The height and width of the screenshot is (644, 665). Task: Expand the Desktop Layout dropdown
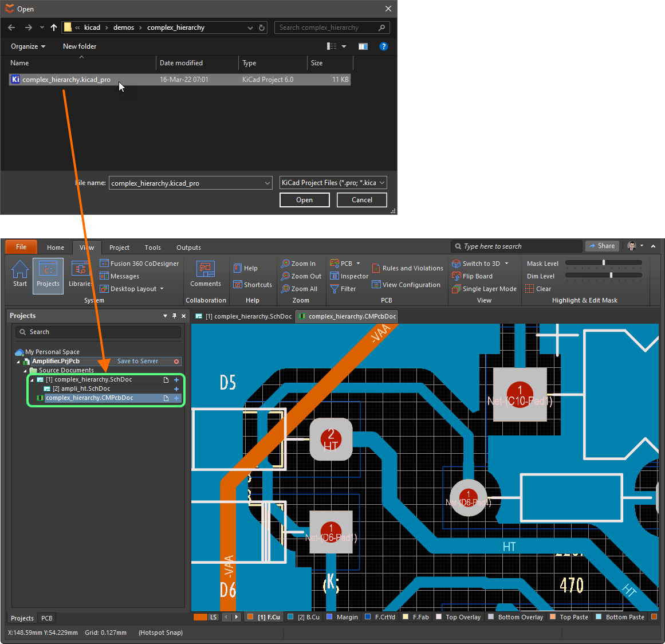[x=162, y=289]
